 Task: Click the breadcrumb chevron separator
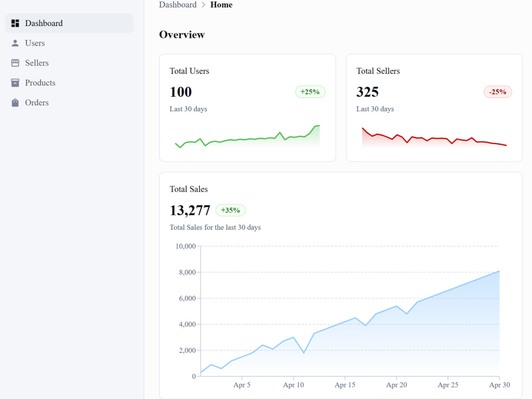(x=204, y=5)
